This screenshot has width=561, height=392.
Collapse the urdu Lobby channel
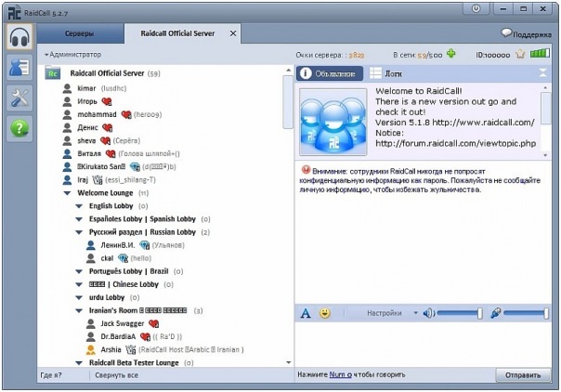tap(79, 297)
